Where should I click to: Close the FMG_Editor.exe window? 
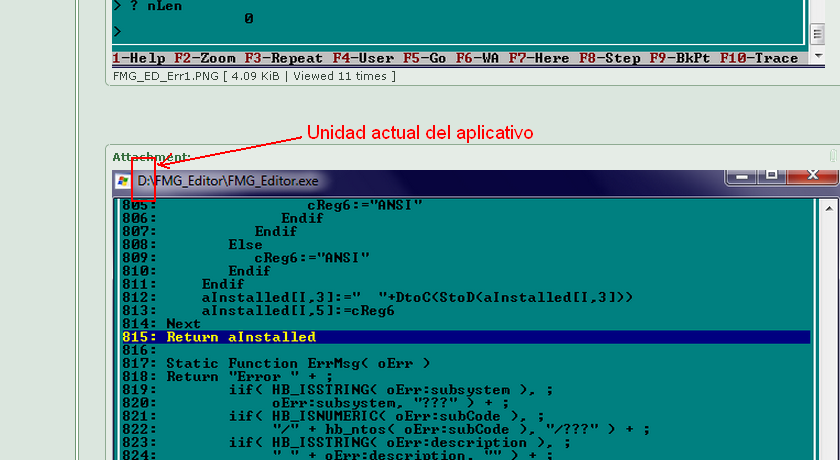point(811,176)
